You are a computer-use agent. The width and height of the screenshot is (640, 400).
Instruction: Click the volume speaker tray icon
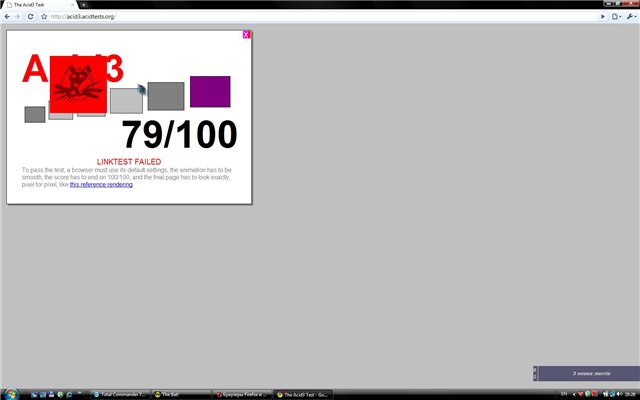pos(619,394)
